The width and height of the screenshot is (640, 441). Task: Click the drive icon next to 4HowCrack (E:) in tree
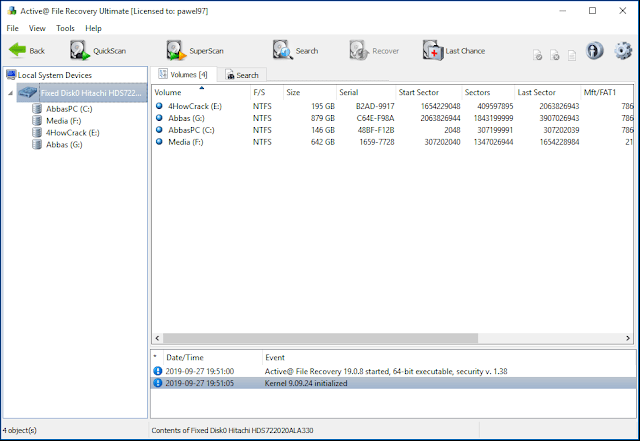pyautogui.click(x=37, y=132)
